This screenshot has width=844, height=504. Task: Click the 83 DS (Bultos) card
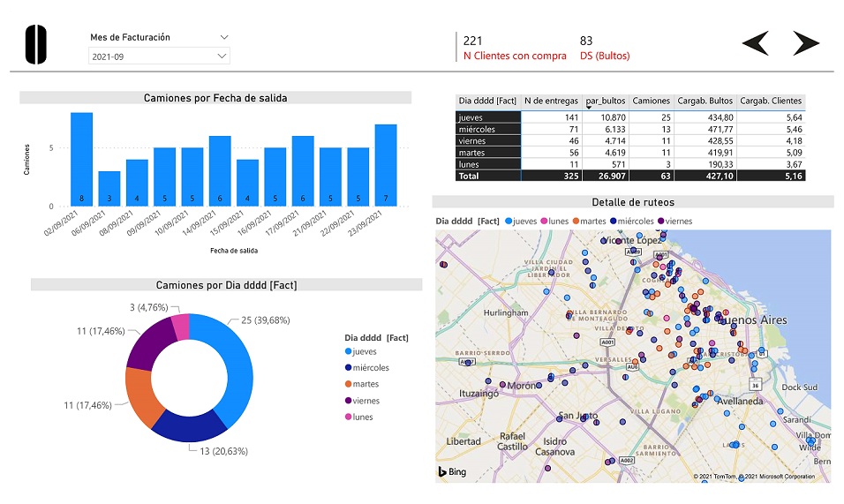coord(605,48)
